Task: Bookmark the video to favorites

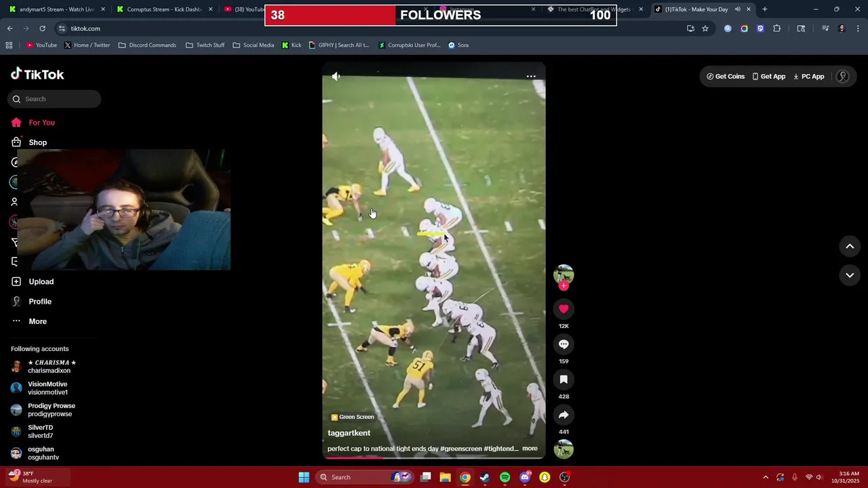Action: click(564, 380)
